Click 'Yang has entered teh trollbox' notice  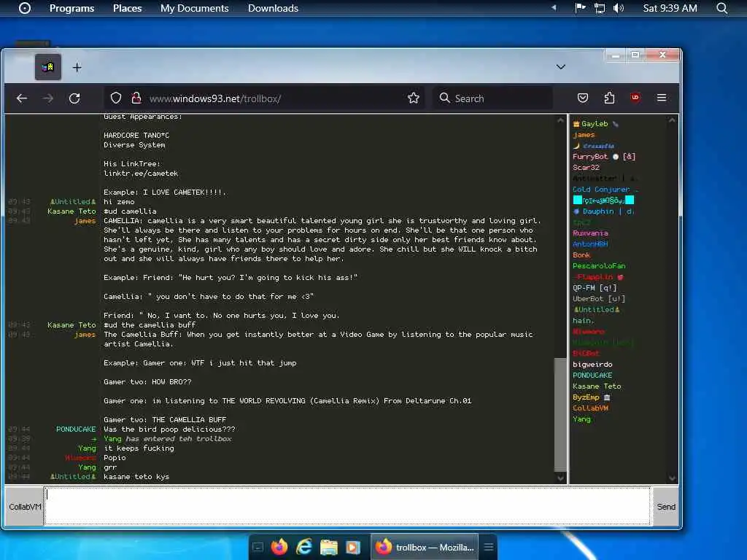(168, 439)
